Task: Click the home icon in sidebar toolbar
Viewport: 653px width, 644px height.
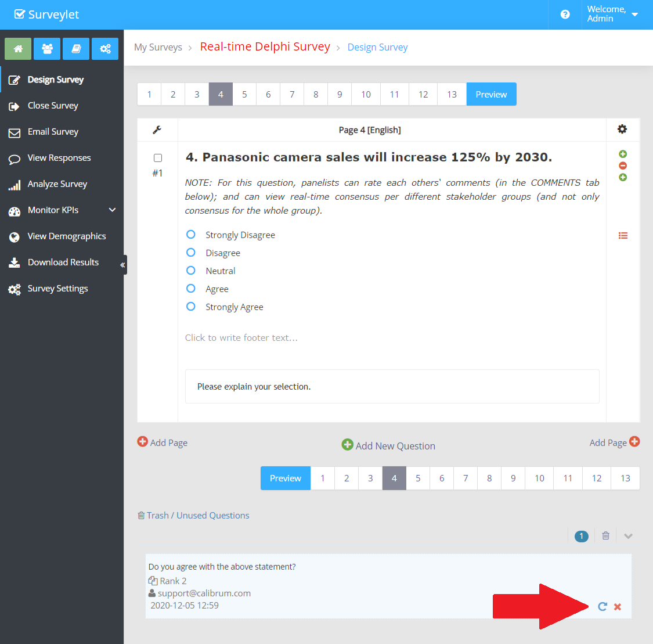Action: [x=18, y=49]
